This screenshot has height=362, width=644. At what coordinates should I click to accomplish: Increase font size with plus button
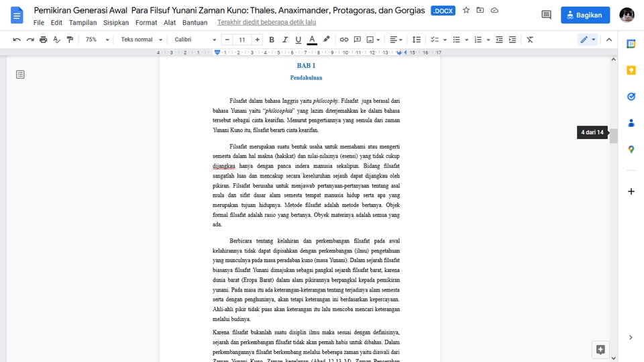pyautogui.click(x=257, y=40)
